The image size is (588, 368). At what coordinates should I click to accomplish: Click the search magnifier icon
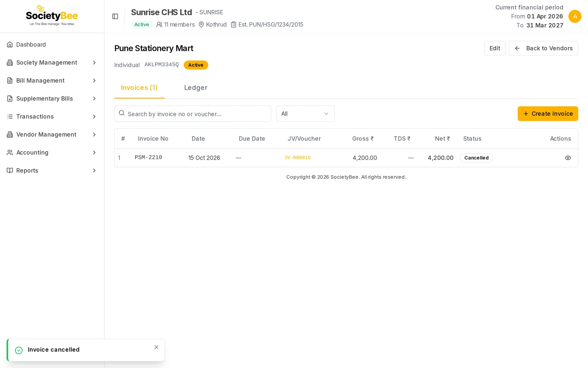pos(122,113)
